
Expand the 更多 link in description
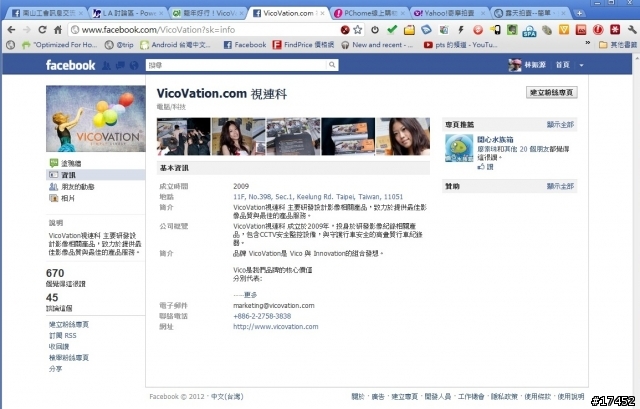tap(251, 295)
